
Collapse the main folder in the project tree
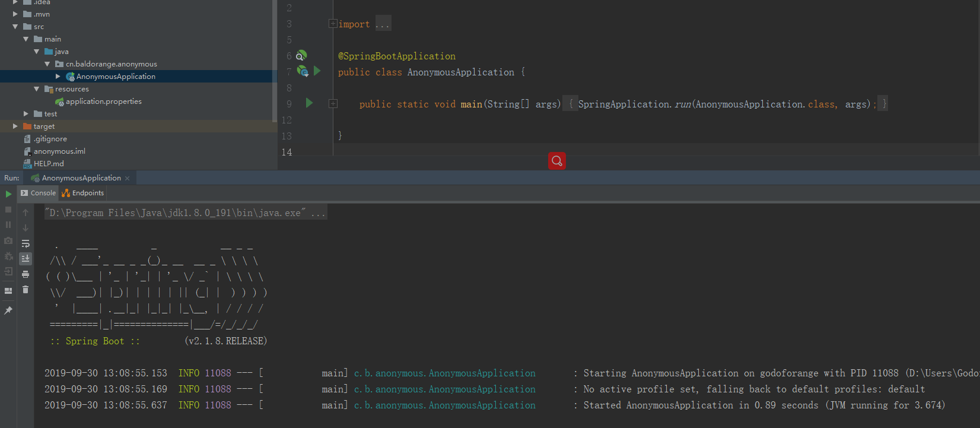(26, 39)
